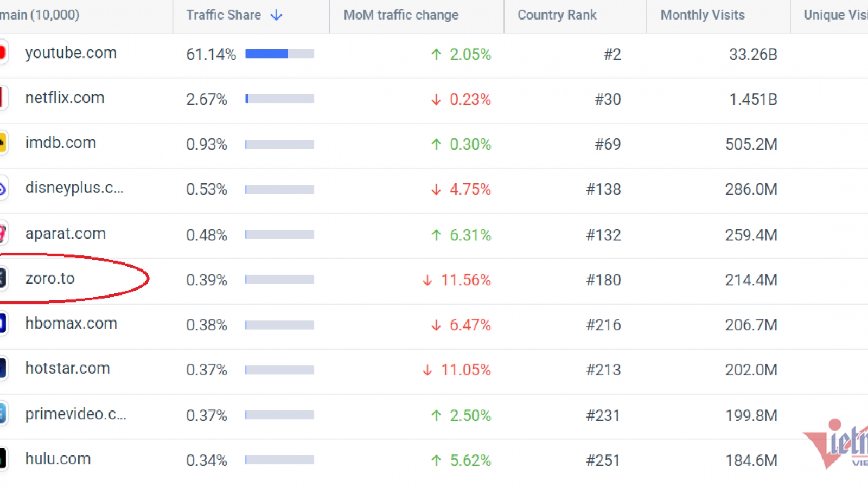Screen dimensions: 868x488
Task: Select the Unique Visitors column header
Action: tap(835, 15)
